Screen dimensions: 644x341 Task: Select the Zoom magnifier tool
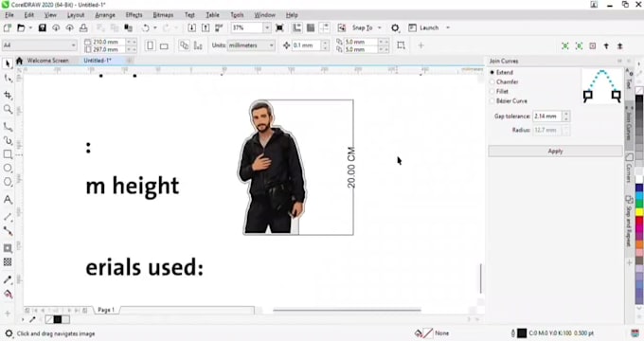(8, 109)
